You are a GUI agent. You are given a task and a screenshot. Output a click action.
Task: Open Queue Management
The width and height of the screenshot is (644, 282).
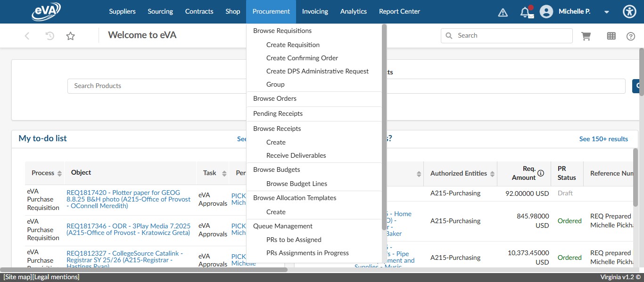tap(283, 226)
